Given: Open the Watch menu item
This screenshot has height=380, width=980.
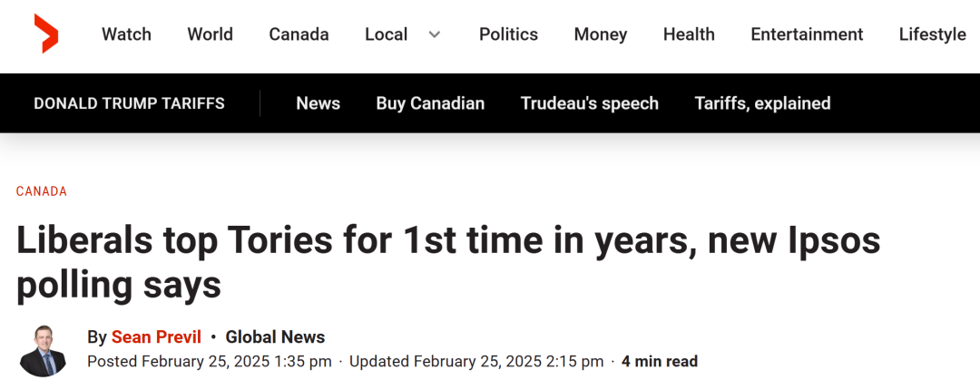Looking at the screenshot, I should click(126, 34).
